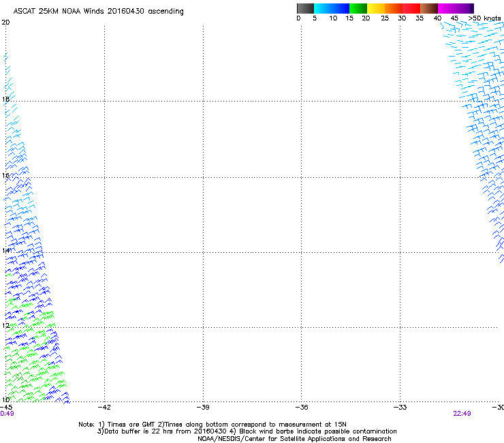
Task: Click the 'Data buffer is 22 hrs' note line
Action: coord(247,431)
